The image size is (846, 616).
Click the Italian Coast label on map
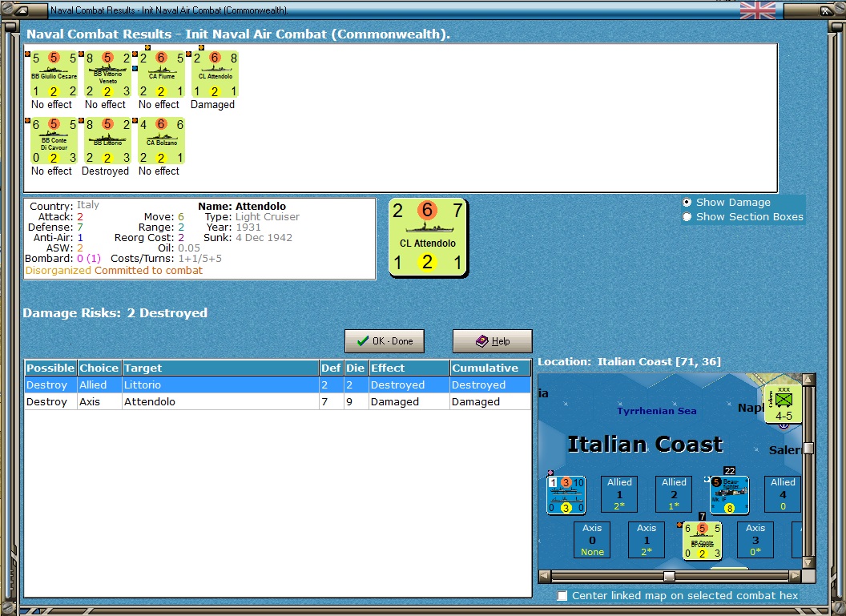pos(645,444)
